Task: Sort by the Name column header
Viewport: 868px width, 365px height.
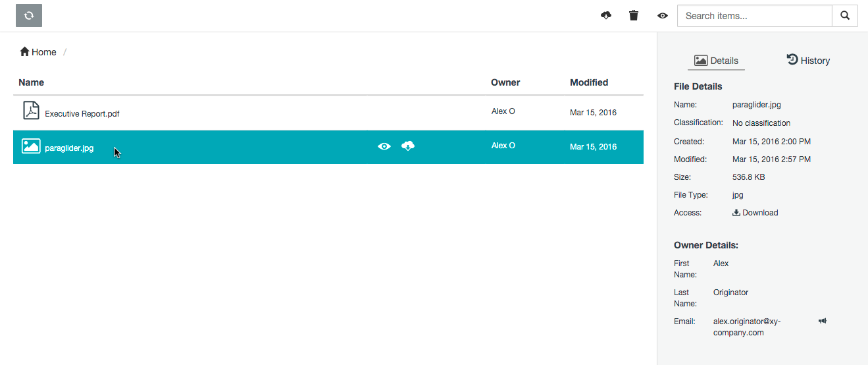Action: (32, 82)
